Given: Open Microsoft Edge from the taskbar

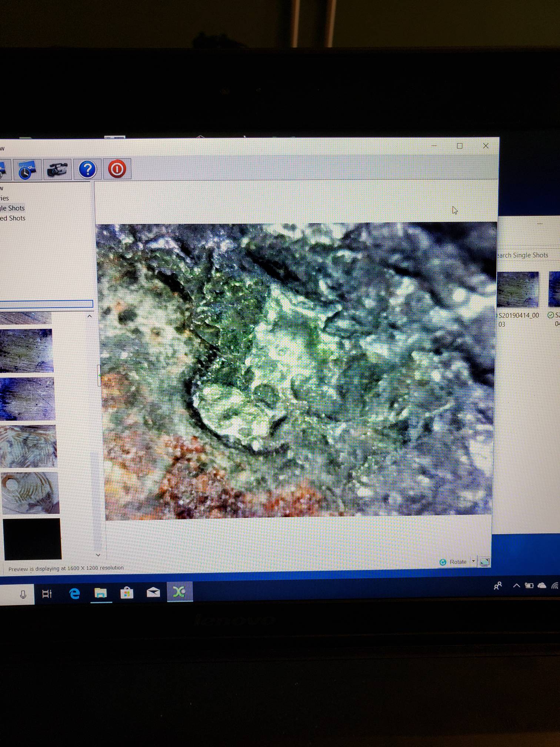Looking at the screenshot, I should (74, 594).
